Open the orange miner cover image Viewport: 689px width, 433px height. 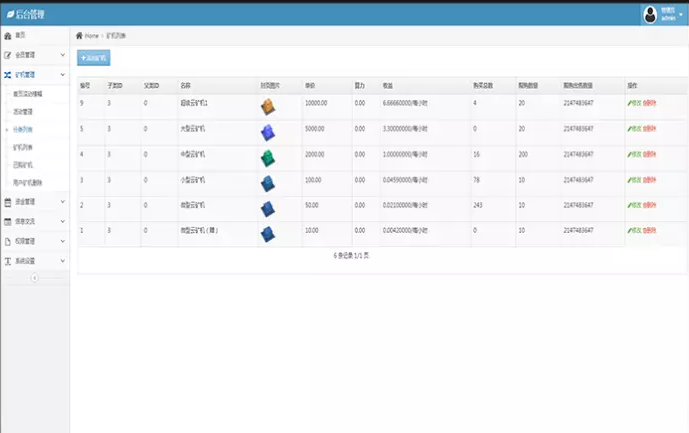pos(268,107)
